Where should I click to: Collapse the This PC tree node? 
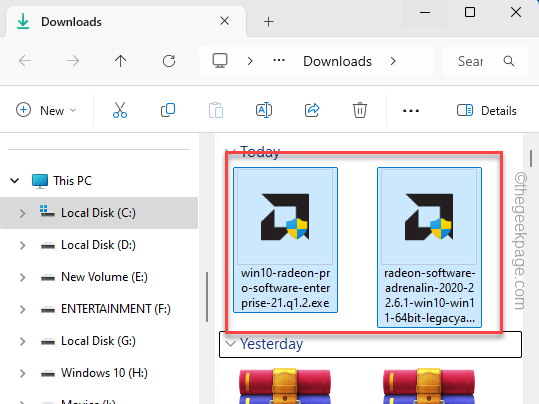tap(14, 181)
